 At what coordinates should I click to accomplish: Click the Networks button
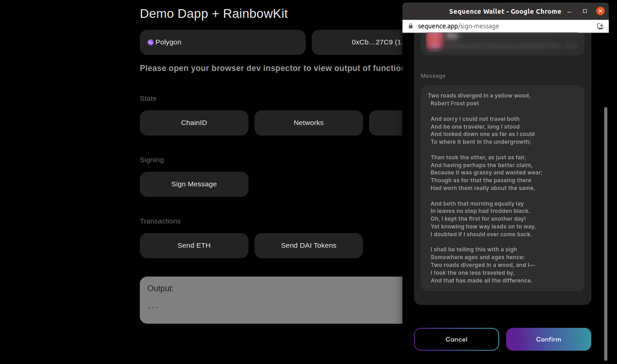(x=308, y=123)
